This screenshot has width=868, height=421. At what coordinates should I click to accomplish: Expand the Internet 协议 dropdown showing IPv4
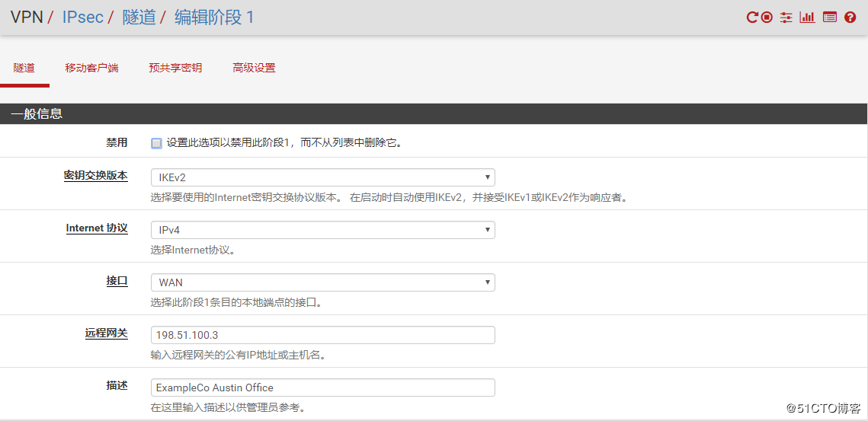tap(322, 230)
